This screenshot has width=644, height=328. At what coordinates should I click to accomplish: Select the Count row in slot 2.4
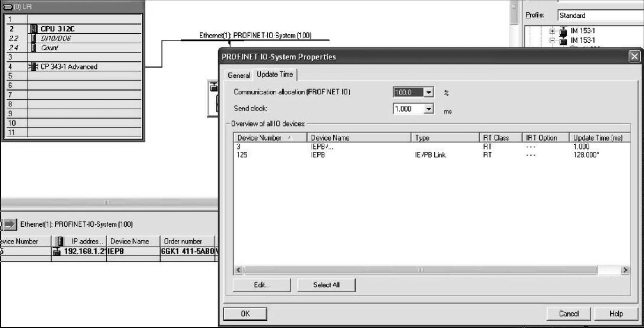point(74,48)
